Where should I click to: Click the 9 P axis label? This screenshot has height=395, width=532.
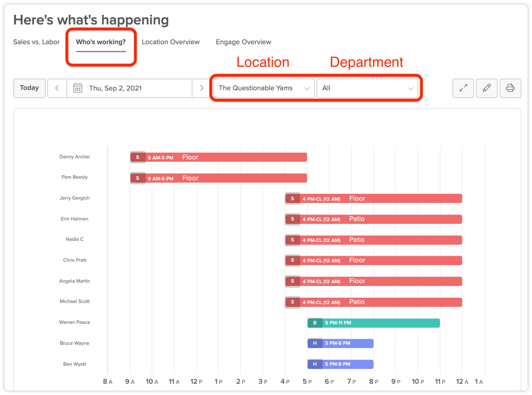[x=396, y=382]
